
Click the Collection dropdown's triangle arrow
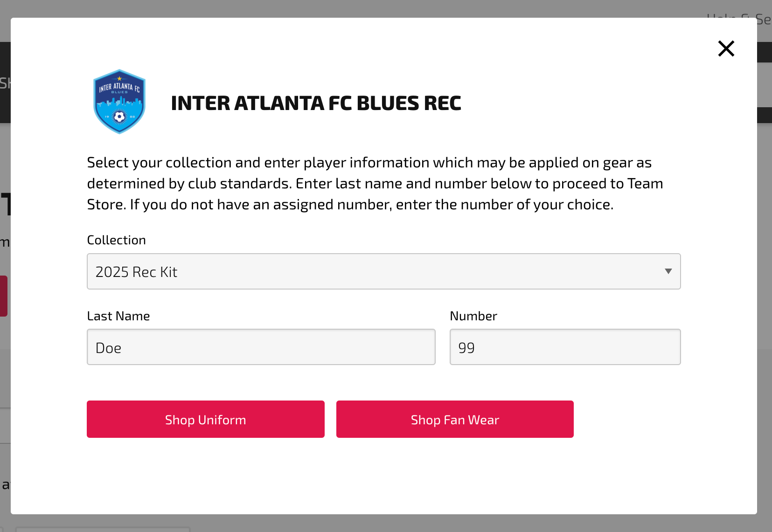[x=668, y=271]
